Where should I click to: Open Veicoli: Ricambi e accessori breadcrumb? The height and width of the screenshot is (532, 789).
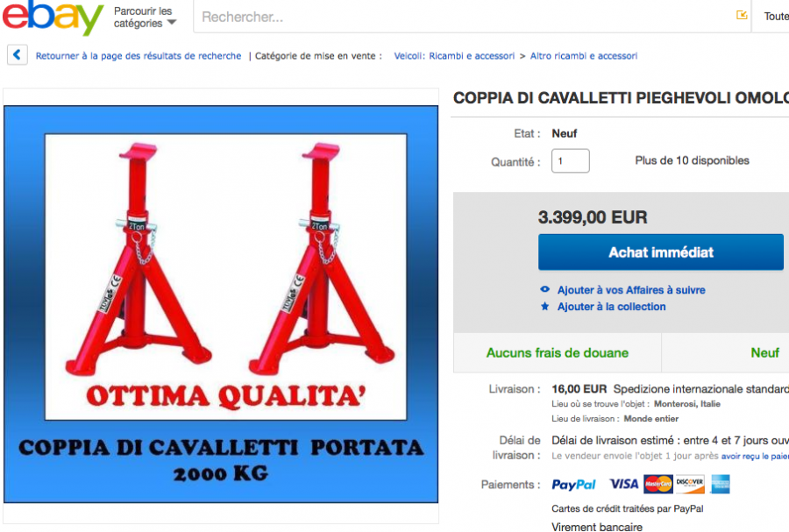(x=454, y=56)
